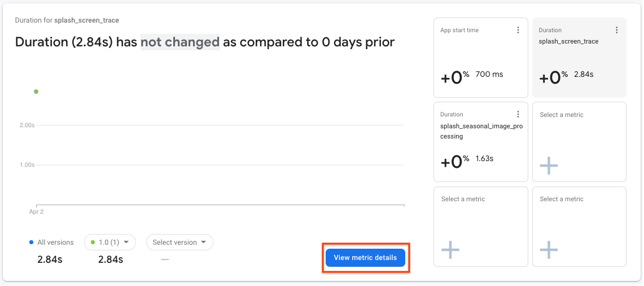Open splash_screen_trace card three-dot menu
Image resolution: width=644 pixels, height=286 pixels.
616,31
